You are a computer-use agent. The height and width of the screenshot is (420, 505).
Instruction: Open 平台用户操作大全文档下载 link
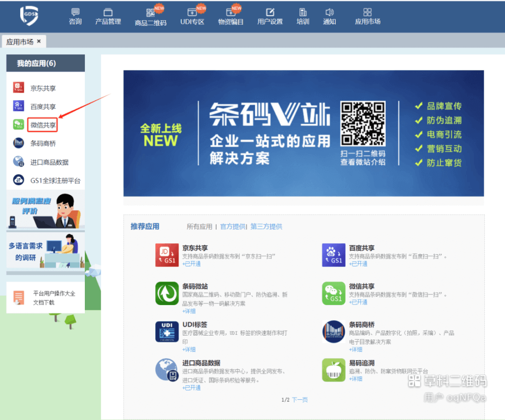click(x=54, y=298)
